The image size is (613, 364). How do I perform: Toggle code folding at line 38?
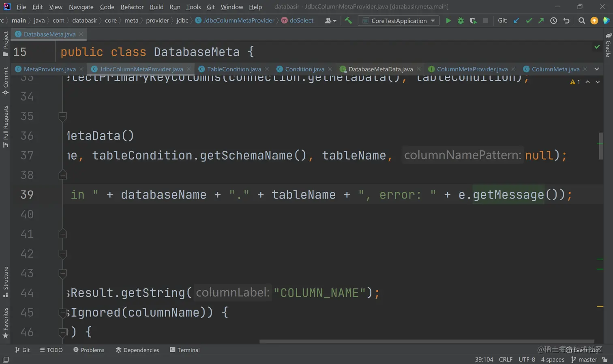(x=62, y=175)
